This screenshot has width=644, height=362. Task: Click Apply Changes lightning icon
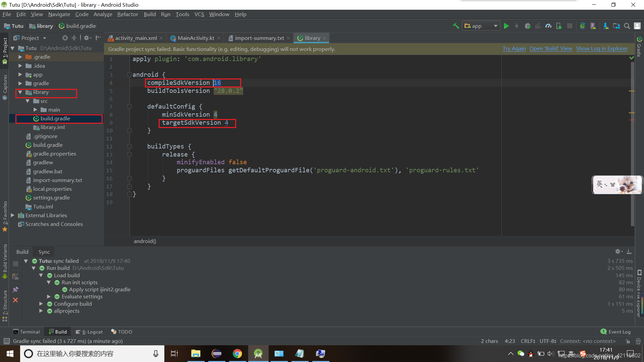pos(517,26)
